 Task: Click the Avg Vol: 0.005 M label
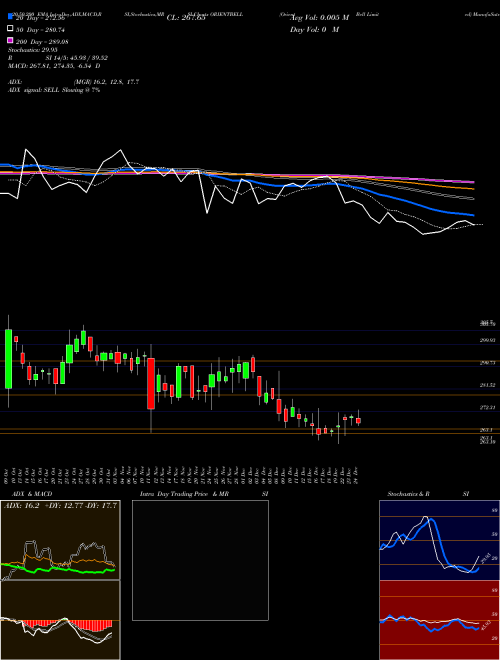(x=319, y=18)
